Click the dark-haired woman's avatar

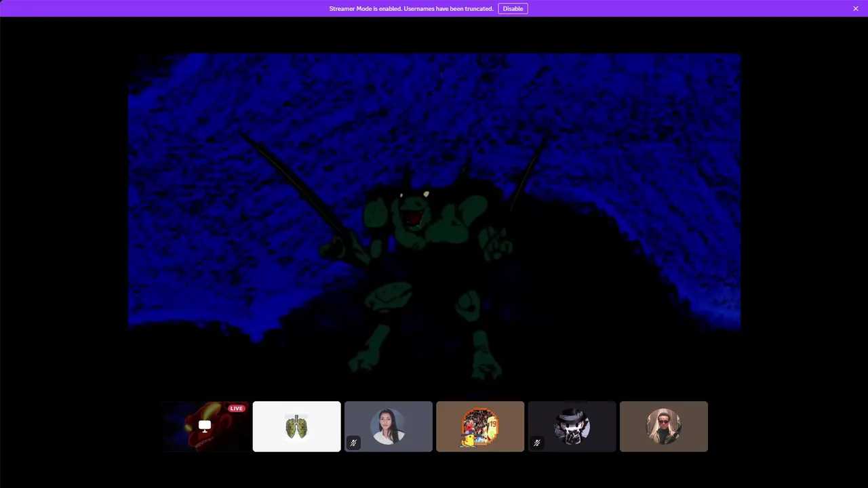tap(388, 426)
